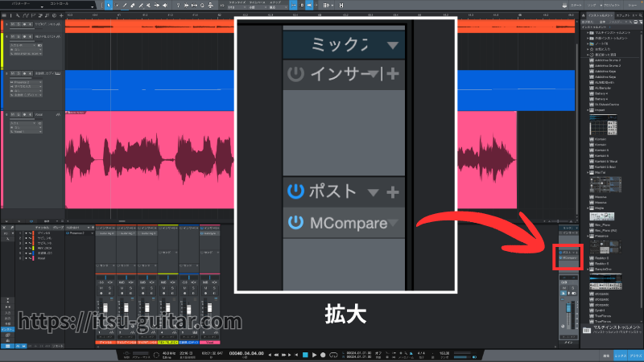The width and height of the screenshot is (644, 362).
Task: Open the プロジェクト page from top bar
Action: pyautogui.click(x=610, y=6)
